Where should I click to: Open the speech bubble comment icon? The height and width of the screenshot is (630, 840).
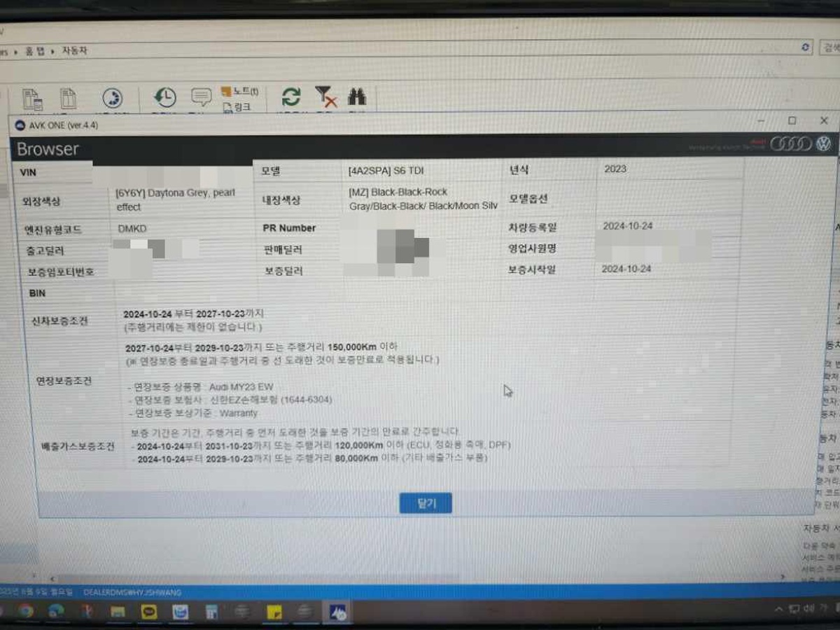tap(201, 97)
